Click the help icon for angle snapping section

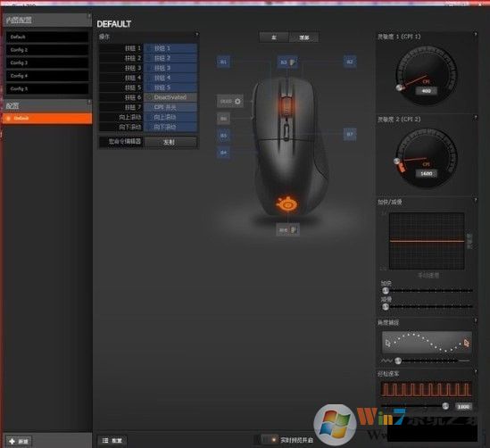[476, 320]
